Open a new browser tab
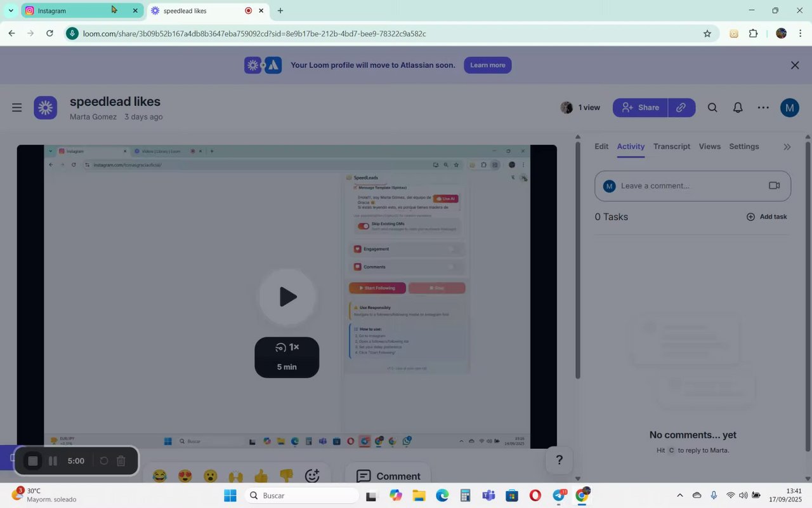The width and height of the screenshot is (812, 508). (x=280, y=11)
